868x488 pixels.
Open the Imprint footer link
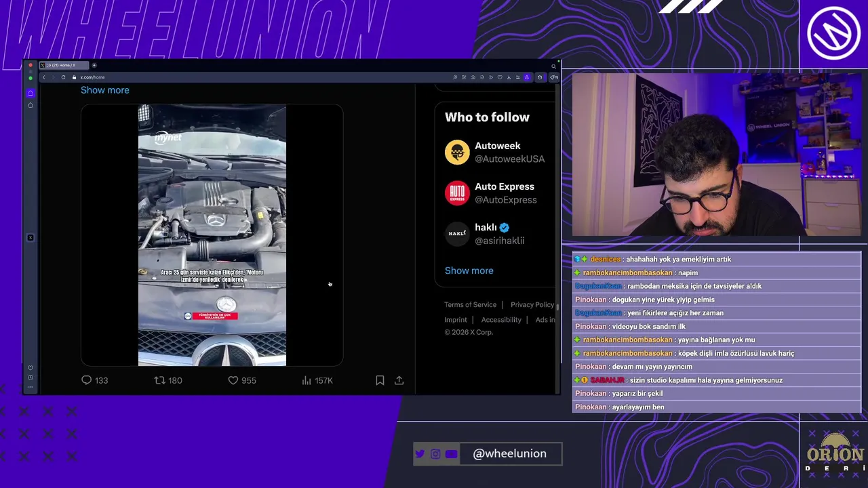point(456,320)
